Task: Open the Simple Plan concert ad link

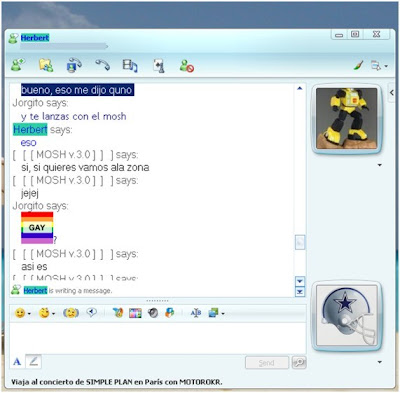Action: point(117,382)
